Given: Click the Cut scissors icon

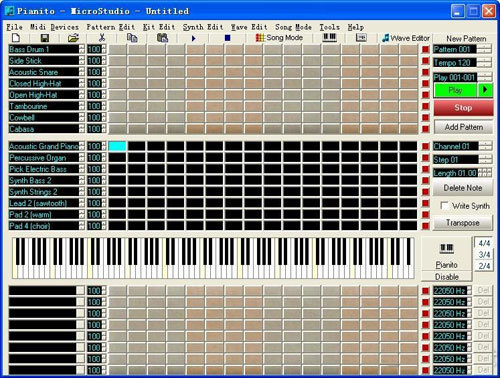Looking at the screenshot, I should pyautogui.click(x=102, y=38).
